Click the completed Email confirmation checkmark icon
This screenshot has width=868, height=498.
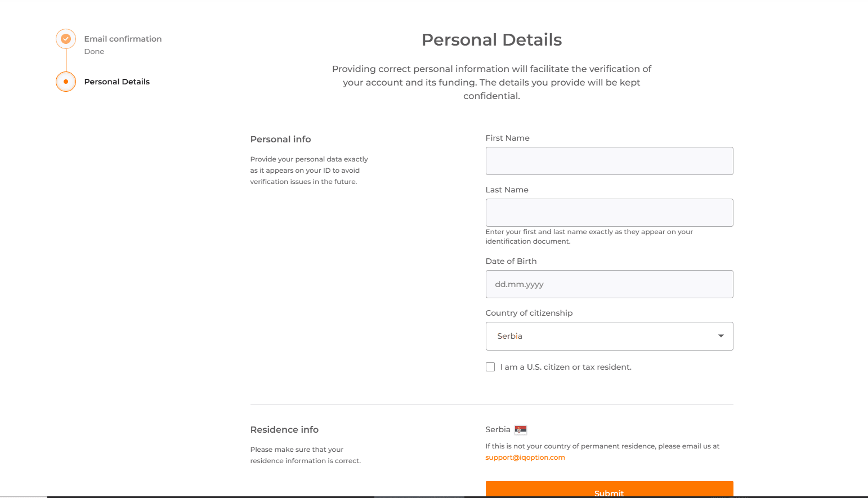pos(66,39)
